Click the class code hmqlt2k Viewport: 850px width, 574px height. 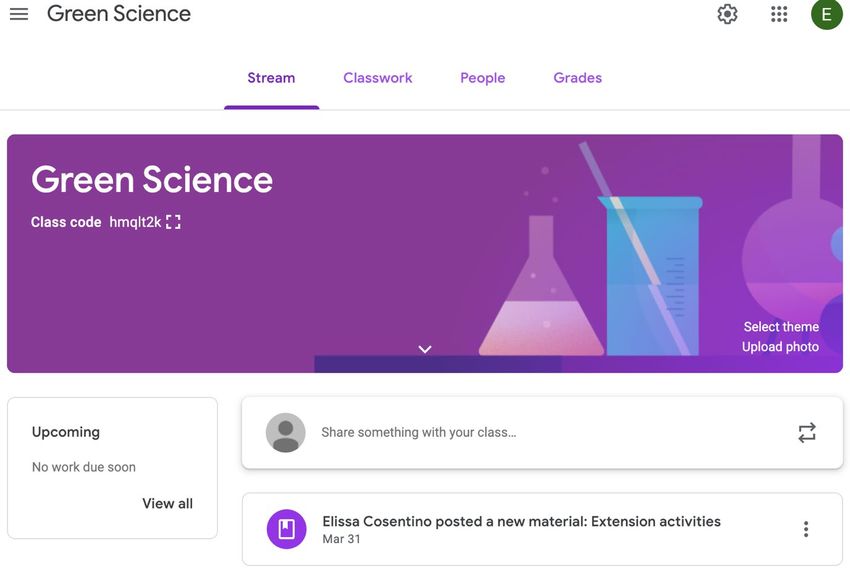pyautogui.click(x=136, y=222)
